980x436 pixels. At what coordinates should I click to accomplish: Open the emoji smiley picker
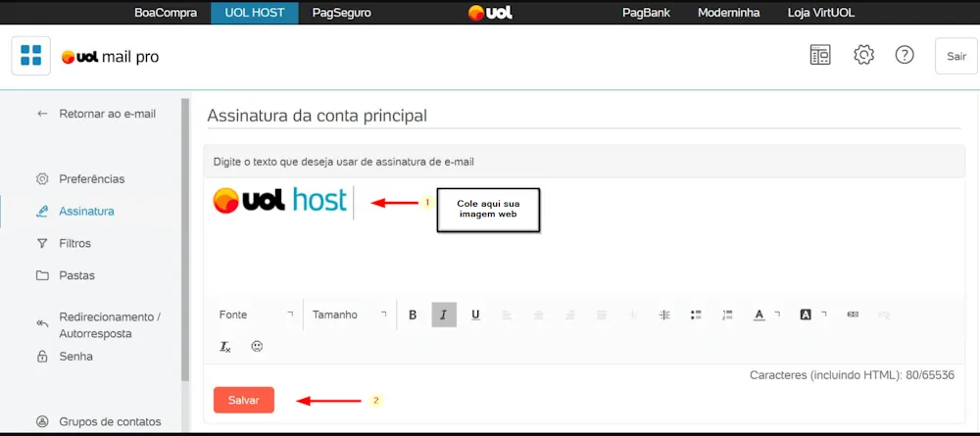pyautogui.click(x=257, y=346)
